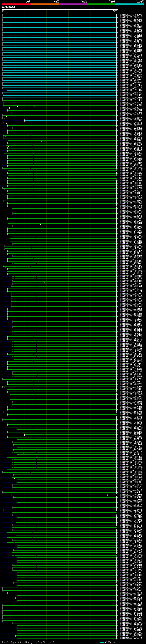Click the cyan ~100% identity legend segment

(130, 4)
